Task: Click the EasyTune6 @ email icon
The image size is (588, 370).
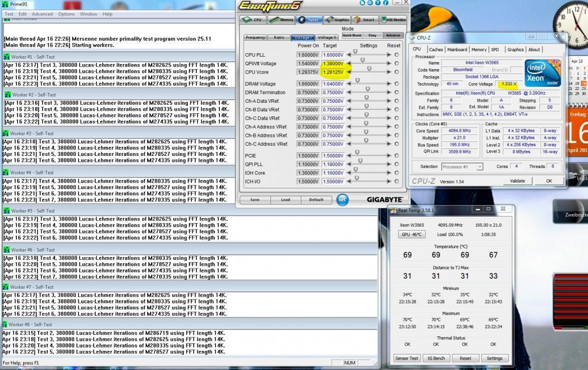Action: coord(370,3)
